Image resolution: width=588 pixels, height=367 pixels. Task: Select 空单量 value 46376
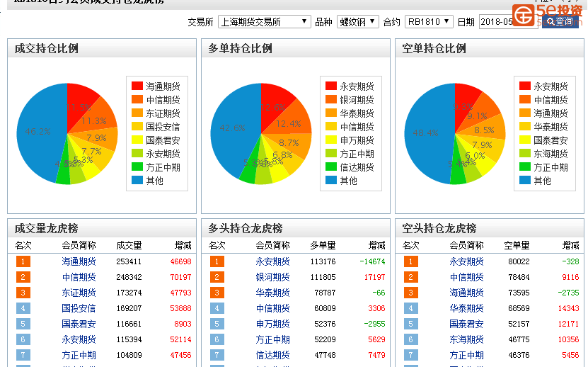point(519,355)
